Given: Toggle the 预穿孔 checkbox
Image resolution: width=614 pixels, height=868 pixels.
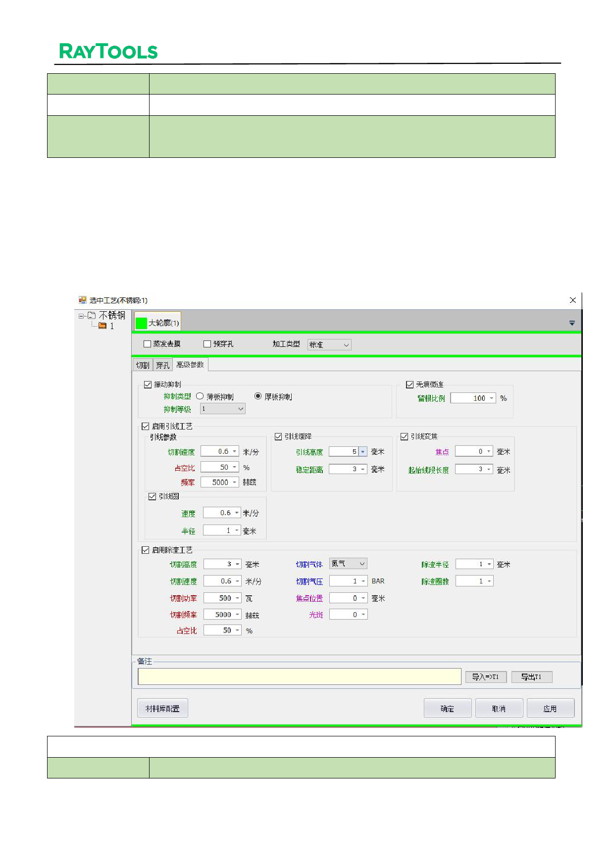Looking at the screenshot, I should tap(207, 344).
